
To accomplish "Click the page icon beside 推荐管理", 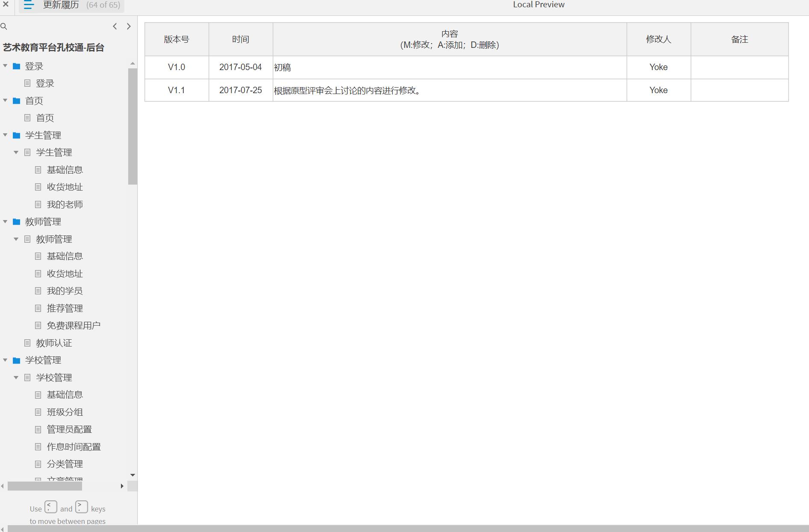I will click(x=38, y=309).
